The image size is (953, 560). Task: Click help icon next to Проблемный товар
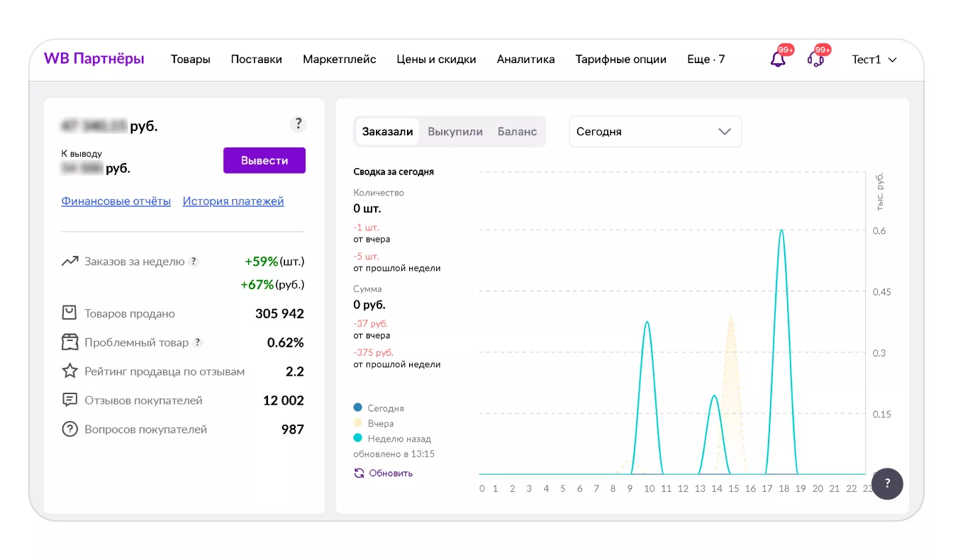click(198, 342)
